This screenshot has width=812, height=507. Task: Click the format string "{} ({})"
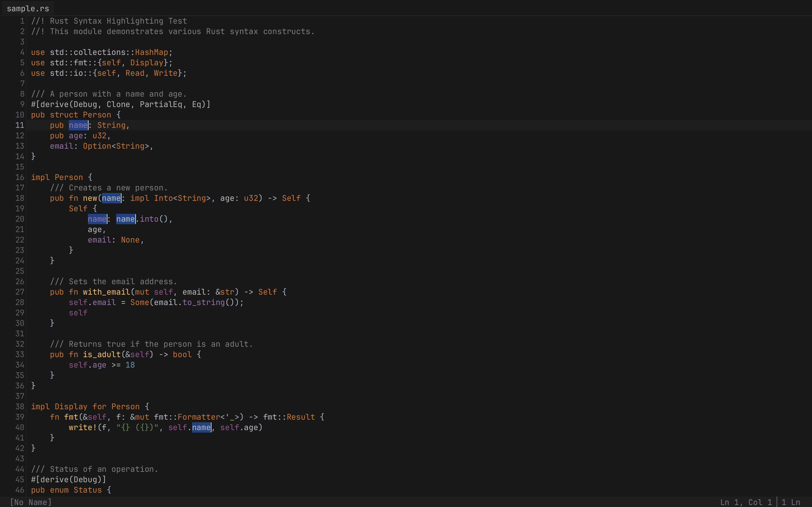pos(137,427)
